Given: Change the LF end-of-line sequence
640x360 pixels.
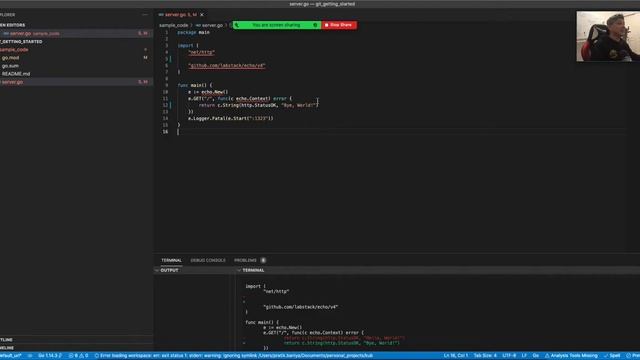Looking at the screenshot, I should [524, 356].
